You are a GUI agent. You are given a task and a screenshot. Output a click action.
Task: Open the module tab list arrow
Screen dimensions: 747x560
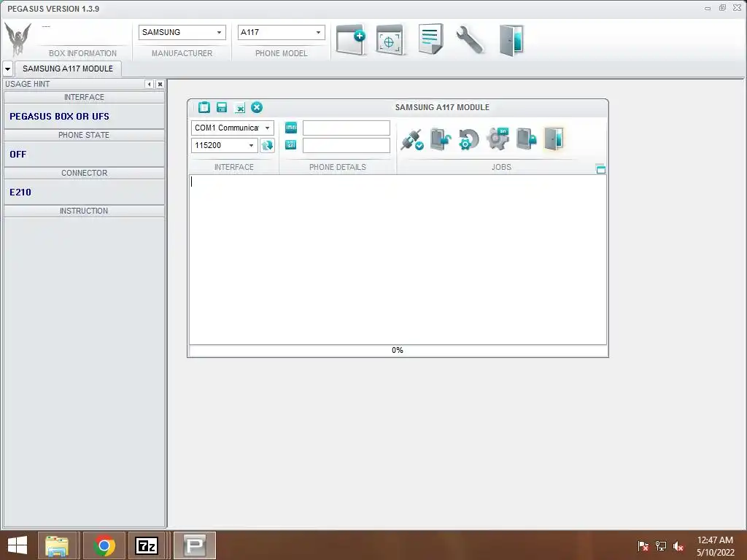(x=7, y=69)
